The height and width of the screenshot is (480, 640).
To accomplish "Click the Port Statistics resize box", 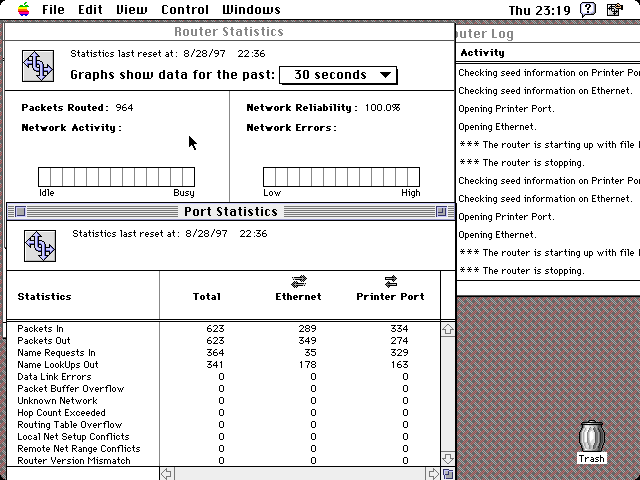I will click(x=448, y=474).
